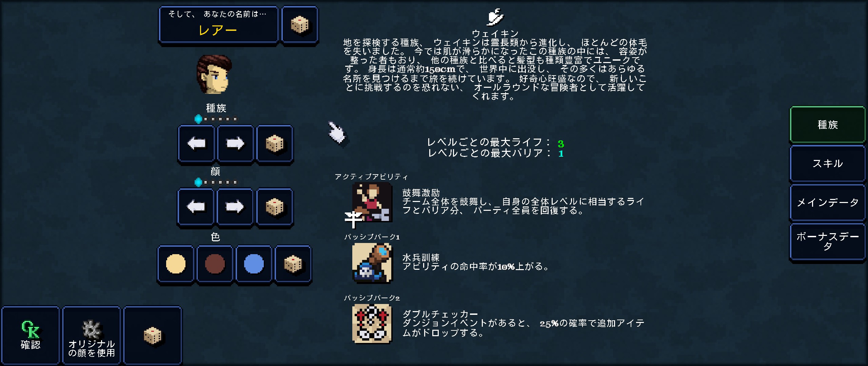Roll the dice for a random face
The image size is (868, 366).
click(275, 207)
